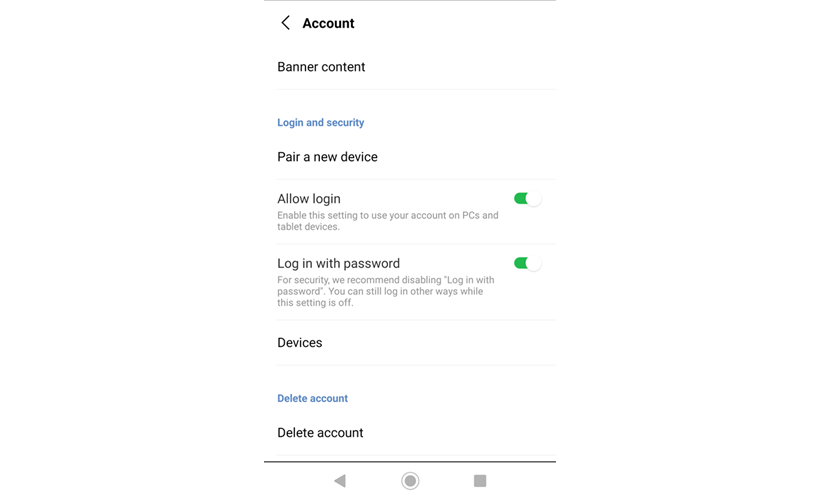Tap the Account page title
820x500 pixels.
[x=328, y=23]
